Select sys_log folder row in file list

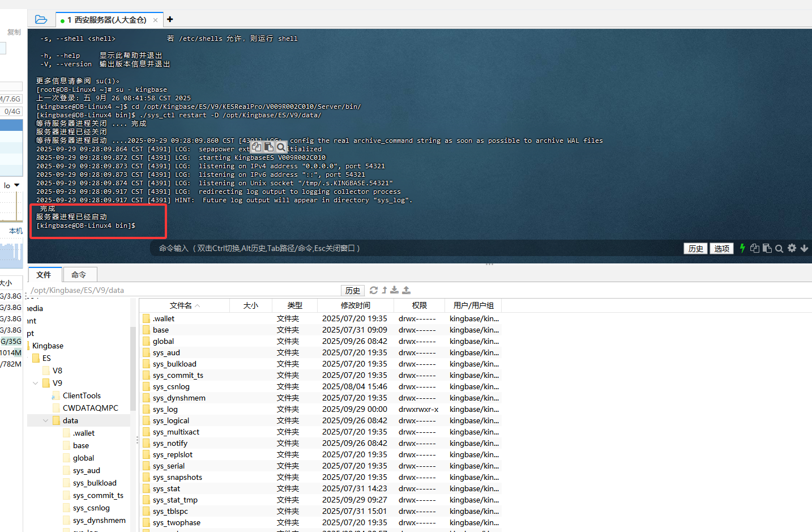pos(320,409)
